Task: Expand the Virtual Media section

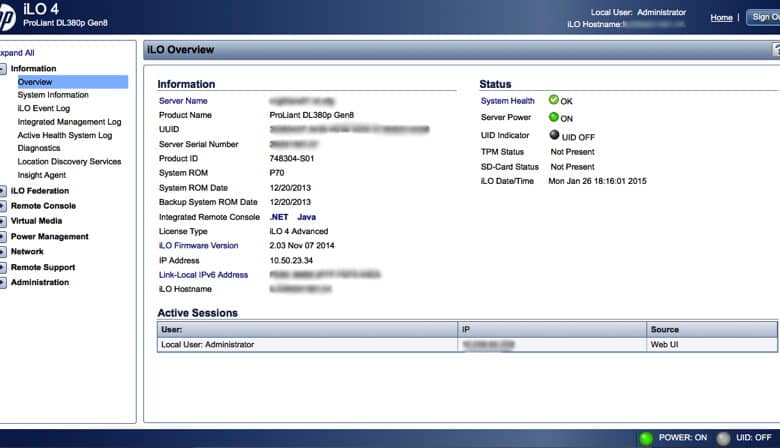Action: pyautogui.click(x=2, y=221)
